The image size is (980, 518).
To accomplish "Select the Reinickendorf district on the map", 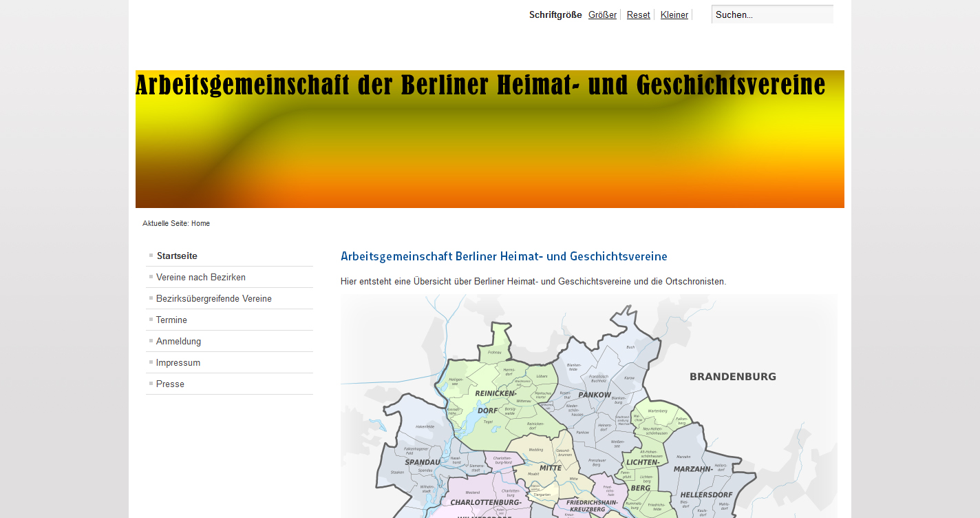I will pos(495,393).
